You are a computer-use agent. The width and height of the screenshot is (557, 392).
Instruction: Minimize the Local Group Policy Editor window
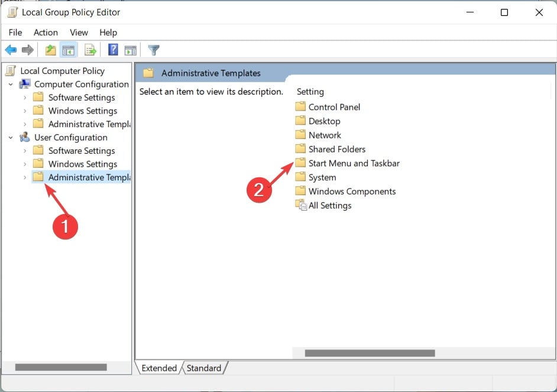pyautogui.click(x=470, y=12)
